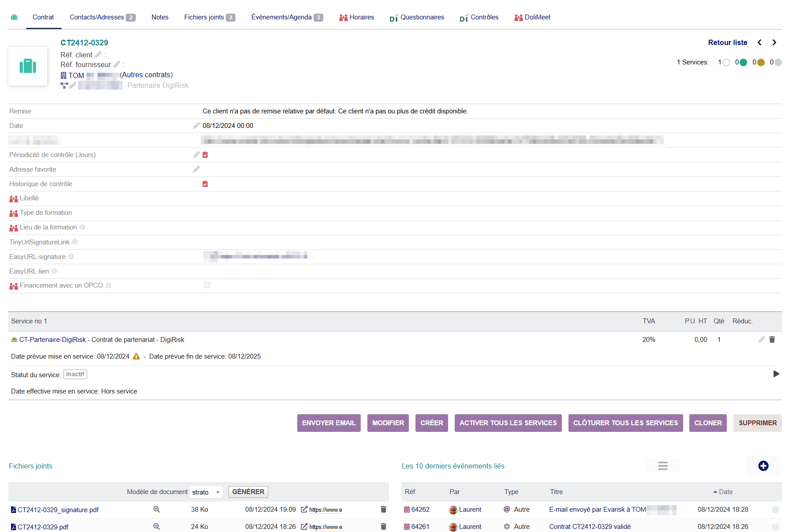The image size is (789, 532).
Task: Click the pencil icon next to Date
Action: point(196,126)
